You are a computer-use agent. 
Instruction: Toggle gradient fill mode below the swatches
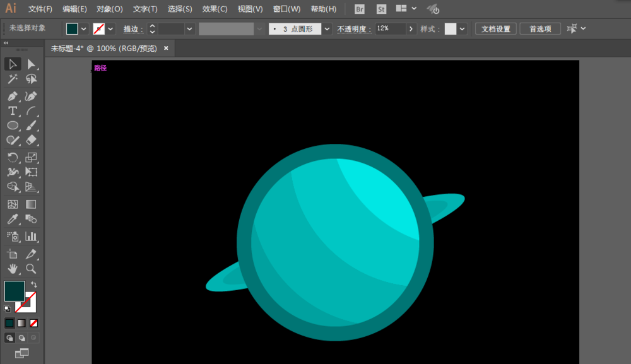pos(22,323)
